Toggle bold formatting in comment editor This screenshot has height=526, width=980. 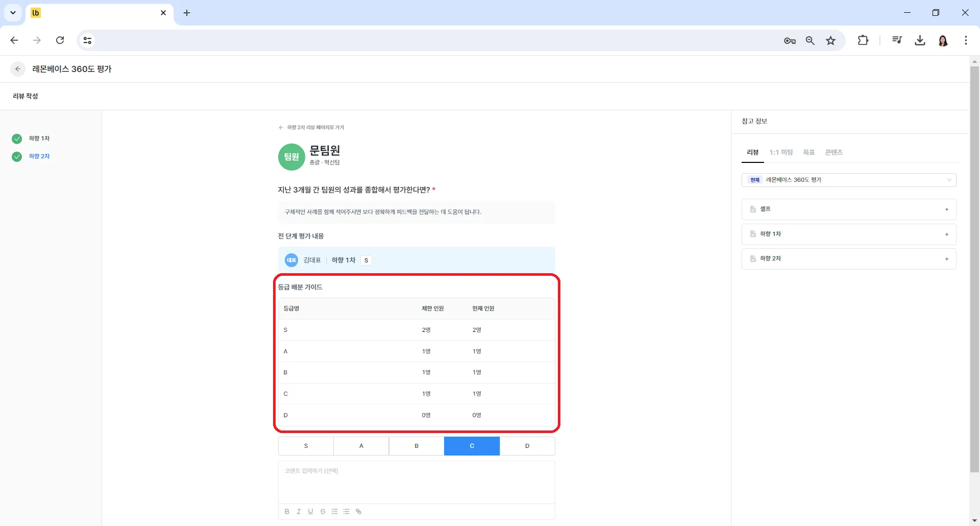click(287, 511)
